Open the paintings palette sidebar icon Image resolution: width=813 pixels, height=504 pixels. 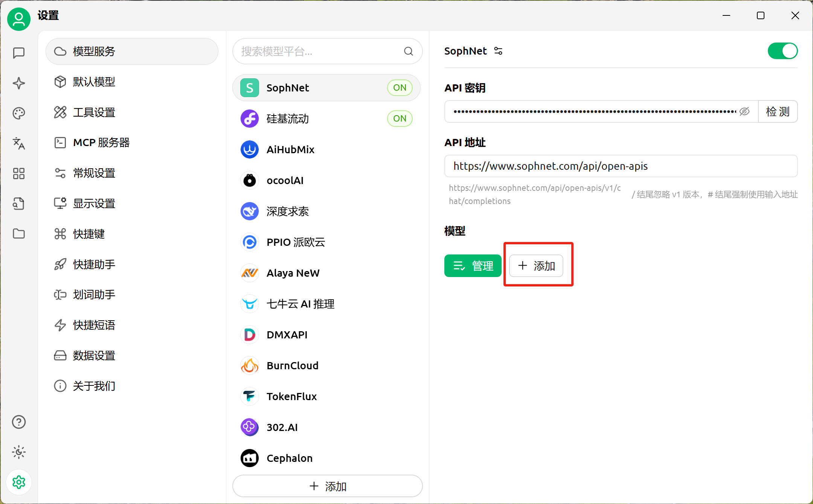click(x=18, y=113)
